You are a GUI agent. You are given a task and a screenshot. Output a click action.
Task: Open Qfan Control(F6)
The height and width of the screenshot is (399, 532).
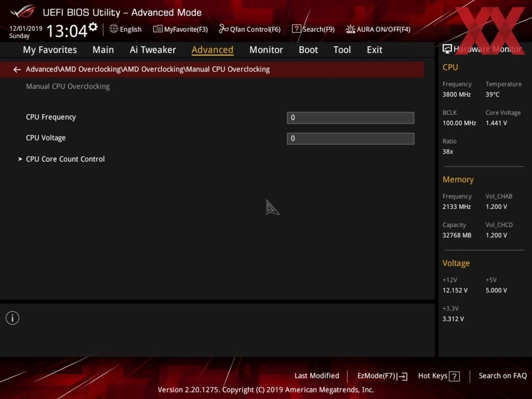click(255, 29)
